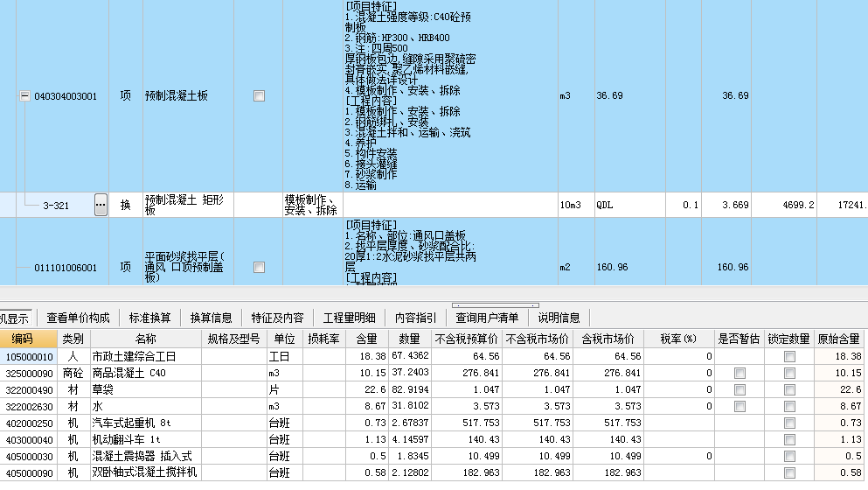
Task: Select the 汽车式起重机 8t name cell
Action: click(x=146, y=423)
